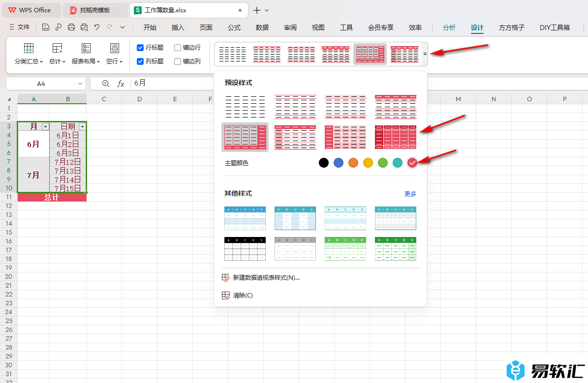Open the 分类汇总 subtotals tool
Image resolution: width=588 pixels, height=383 pixels.
(29, 53)
